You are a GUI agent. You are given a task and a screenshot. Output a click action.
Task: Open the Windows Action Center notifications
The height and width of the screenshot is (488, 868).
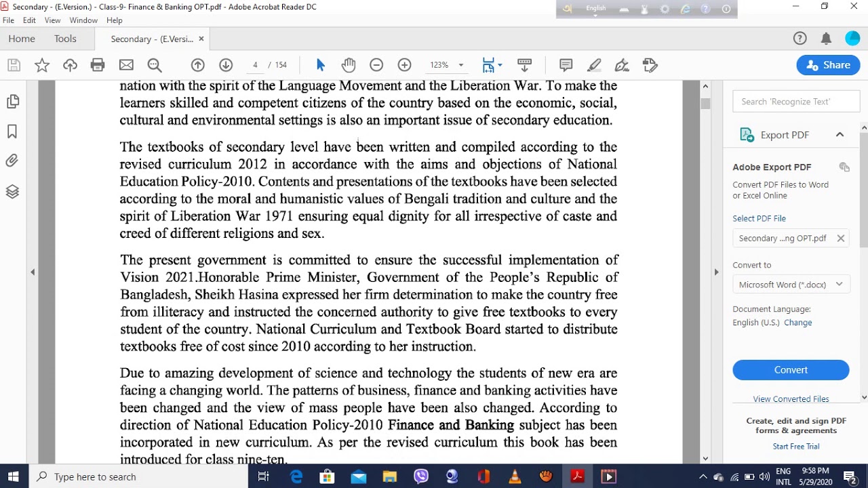[x=850, y=476]
